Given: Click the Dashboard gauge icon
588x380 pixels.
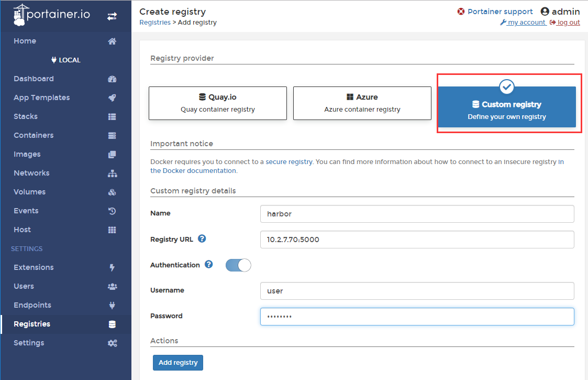Looking at the screenshot, I should coord(112,79).
